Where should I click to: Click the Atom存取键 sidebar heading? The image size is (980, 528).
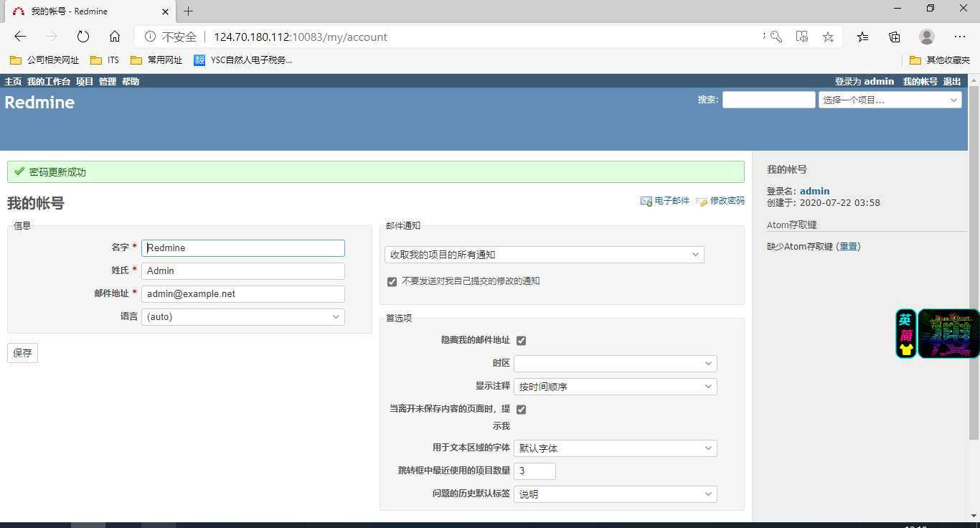(792, 225)
